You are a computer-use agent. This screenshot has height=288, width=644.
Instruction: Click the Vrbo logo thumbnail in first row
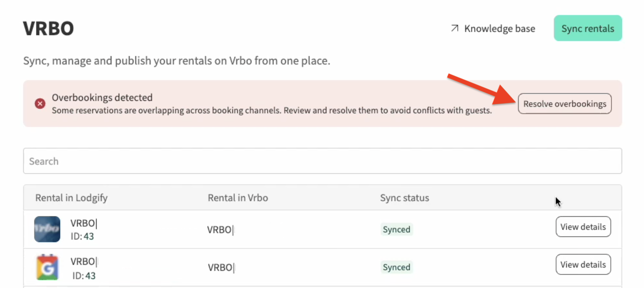pos(47,229)
